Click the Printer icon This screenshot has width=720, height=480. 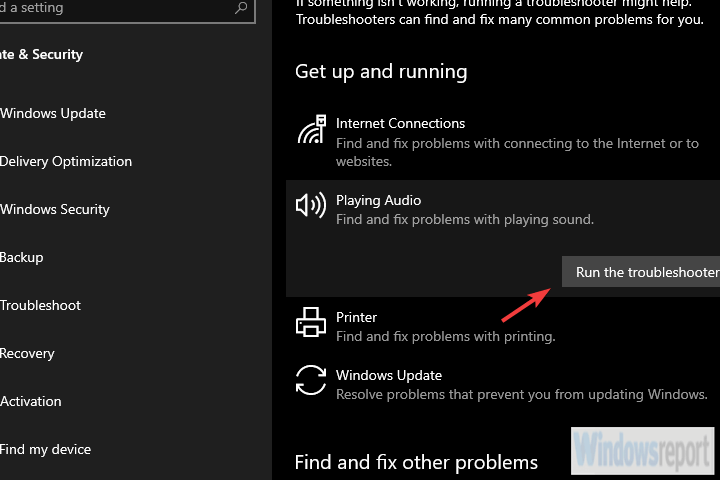point(311,322)
